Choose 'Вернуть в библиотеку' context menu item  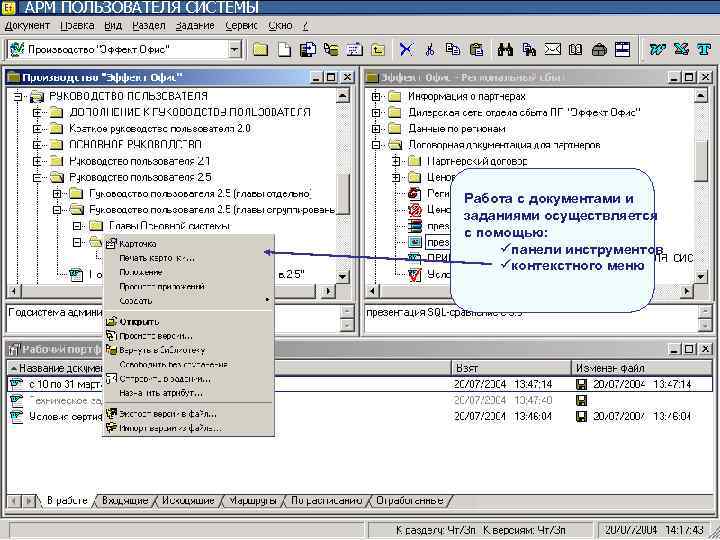[189, 350]
